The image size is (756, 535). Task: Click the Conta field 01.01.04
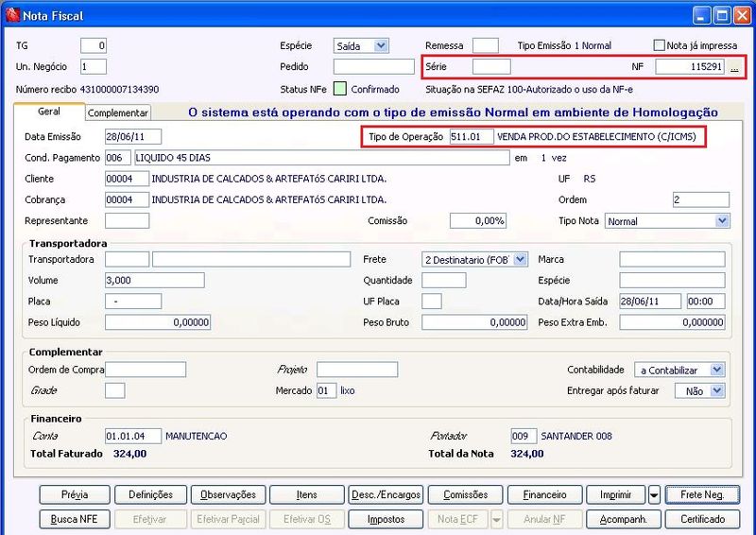click(x=133, y=436)
